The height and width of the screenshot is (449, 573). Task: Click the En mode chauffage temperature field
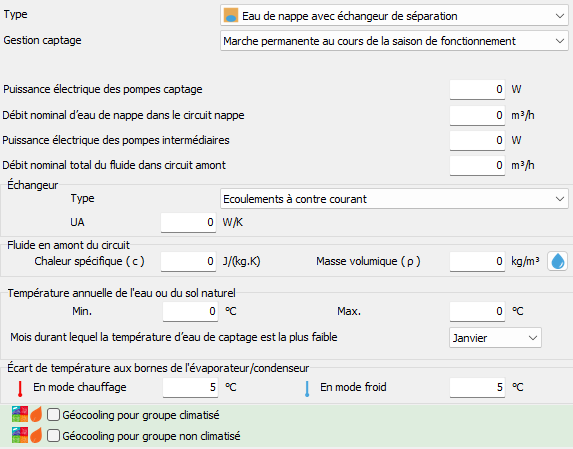point(190,387)
